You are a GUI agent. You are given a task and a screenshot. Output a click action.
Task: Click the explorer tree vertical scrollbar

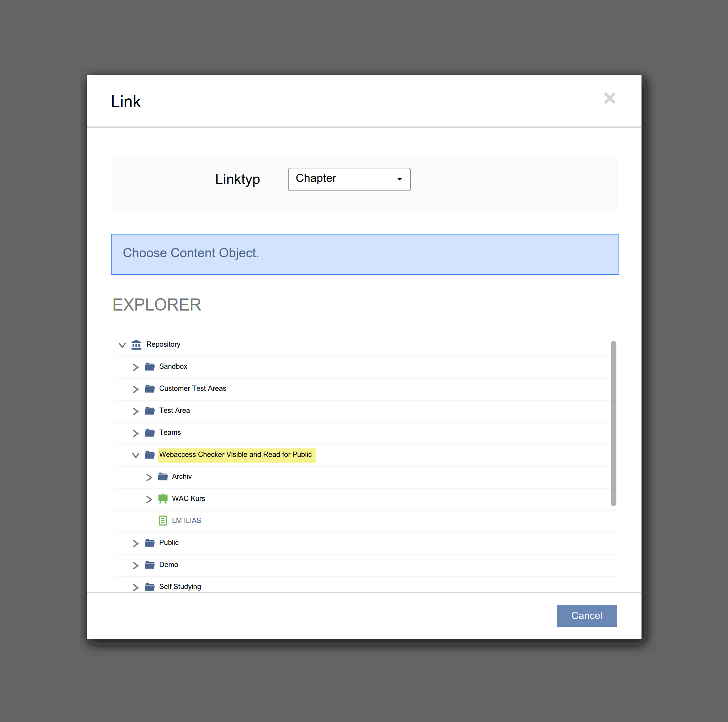click(x=613, y=423)
